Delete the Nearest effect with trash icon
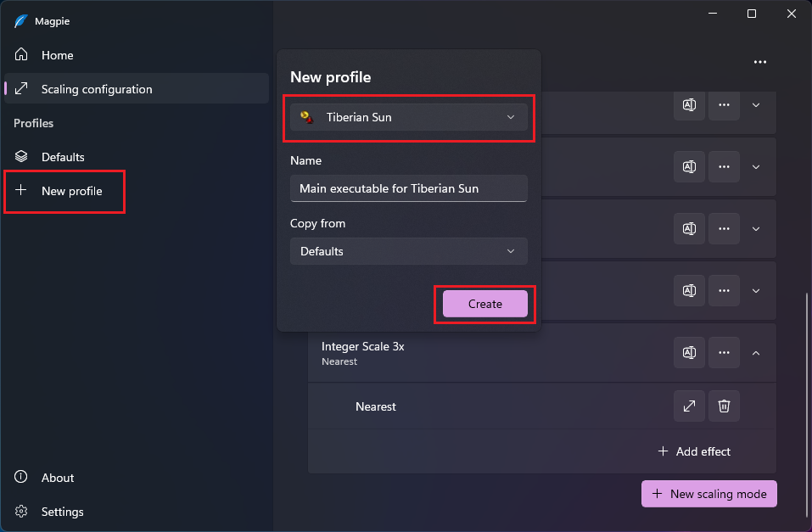Screen dimensions: 812x532 point(724,406)
